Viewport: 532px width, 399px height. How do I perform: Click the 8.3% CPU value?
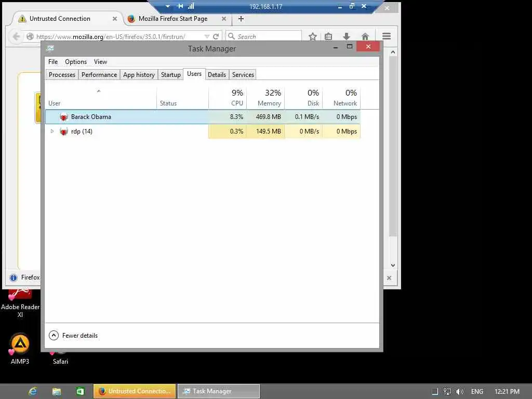[236, 117]
